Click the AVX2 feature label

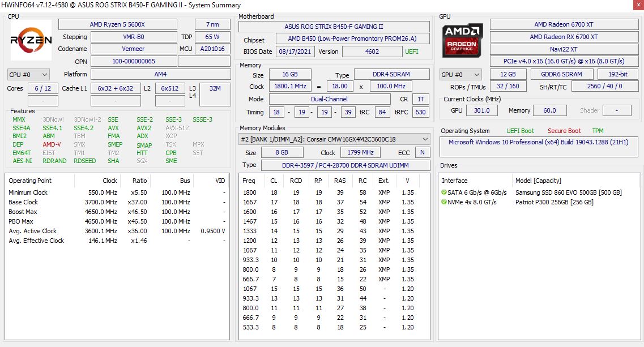click(144, 128)
